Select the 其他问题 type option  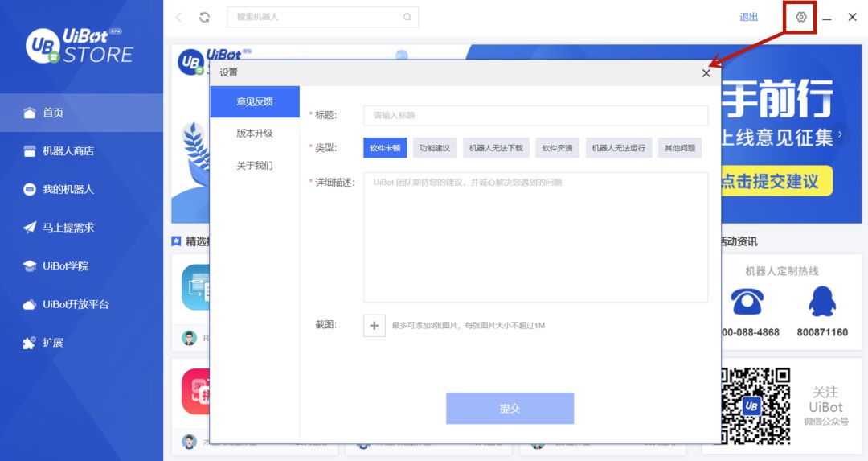[680, 148]
